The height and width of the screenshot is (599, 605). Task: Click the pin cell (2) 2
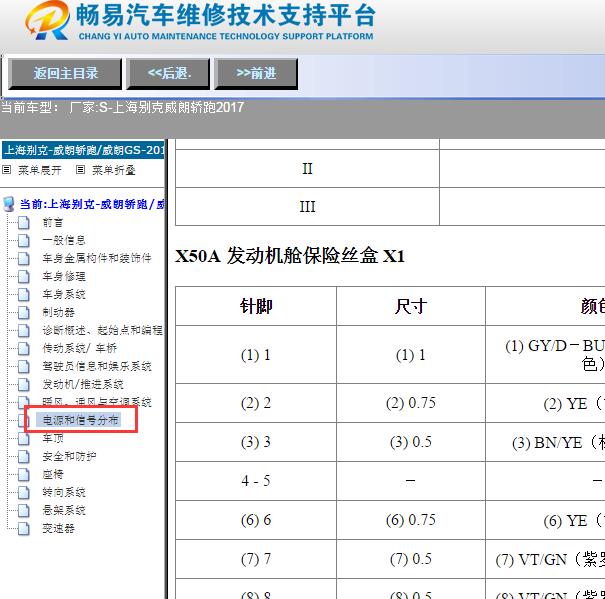[256, 403]
